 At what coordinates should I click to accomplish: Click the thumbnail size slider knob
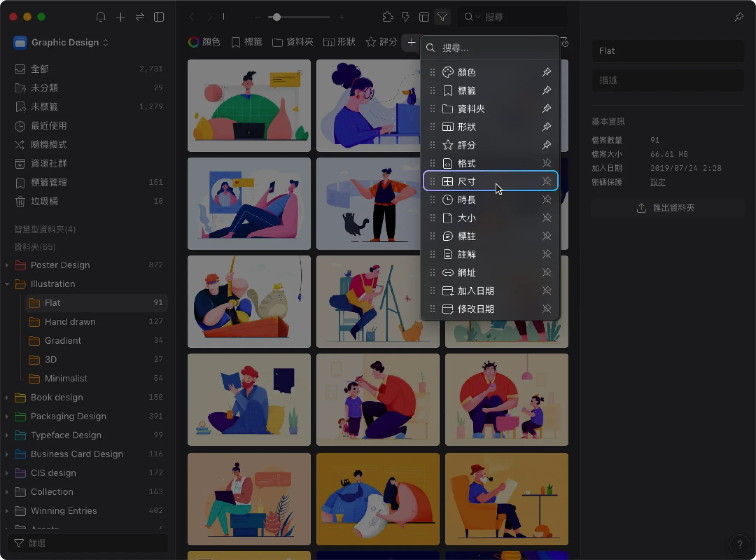[276, 17]
